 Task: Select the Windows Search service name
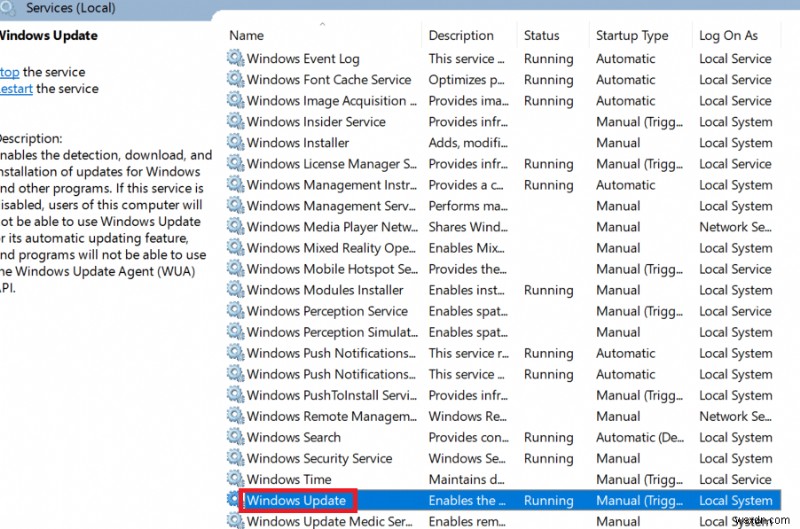coord(293,437)
